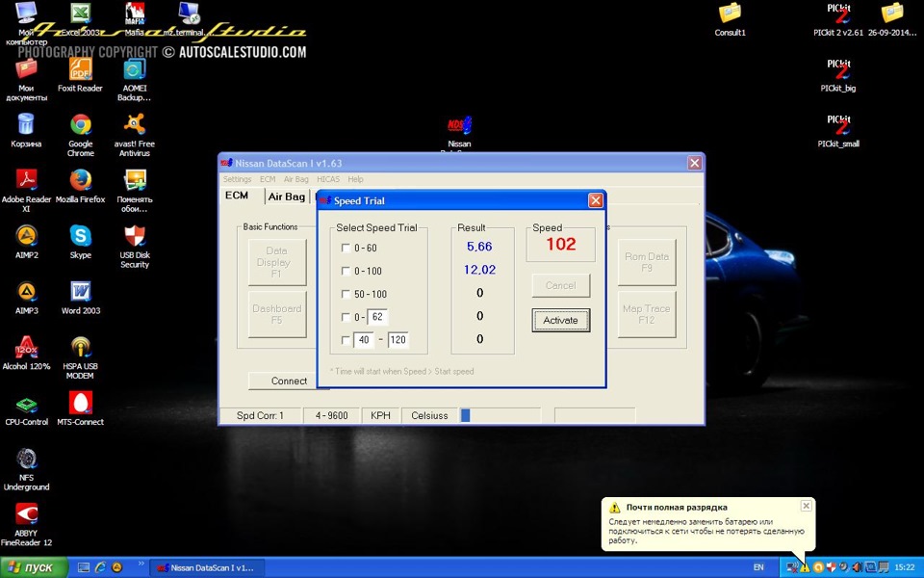
Task: Switch to the Air Bag tab
Action: (287, 197)
